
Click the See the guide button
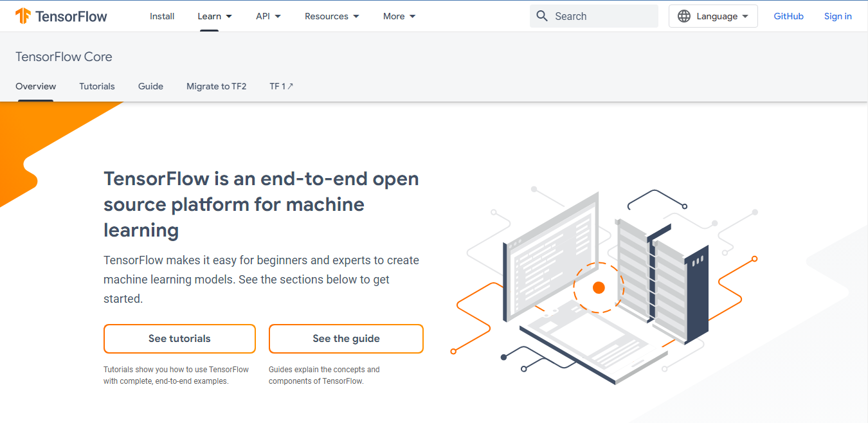pos(346,339)
